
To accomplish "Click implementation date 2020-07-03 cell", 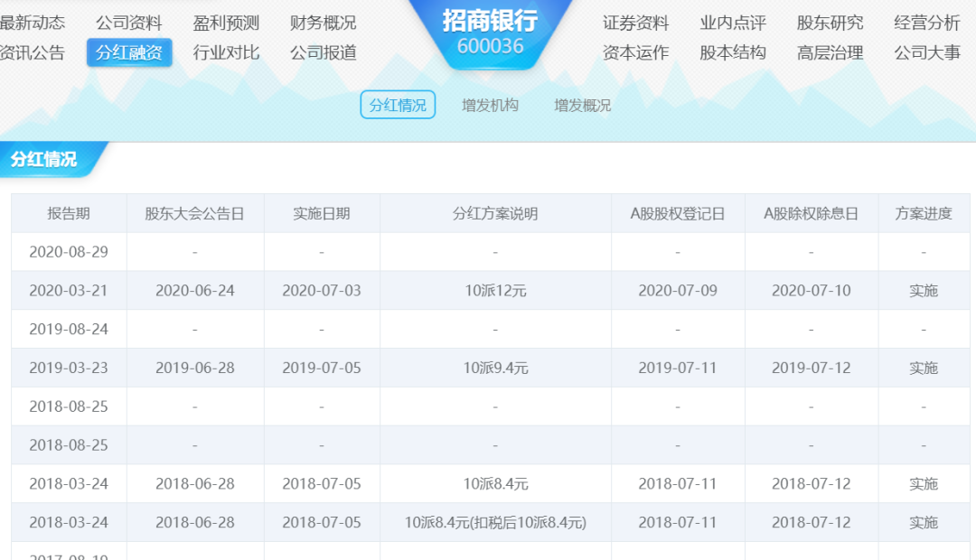I will click(322, 291).
